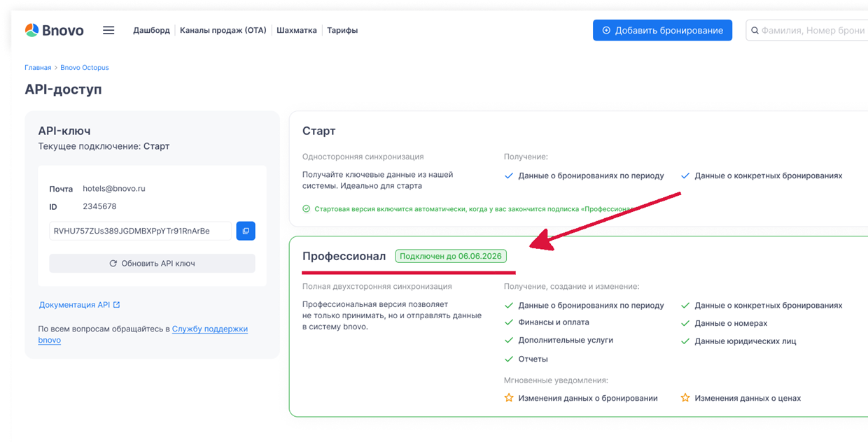Open the Шахматка section

pyautogui.click(x=296, y=31)
